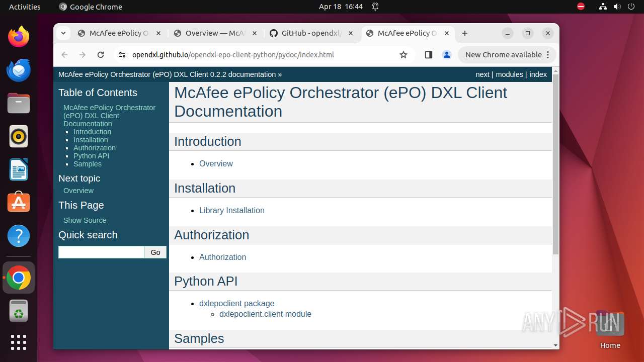Open the Chrome profile avatar

446,55
